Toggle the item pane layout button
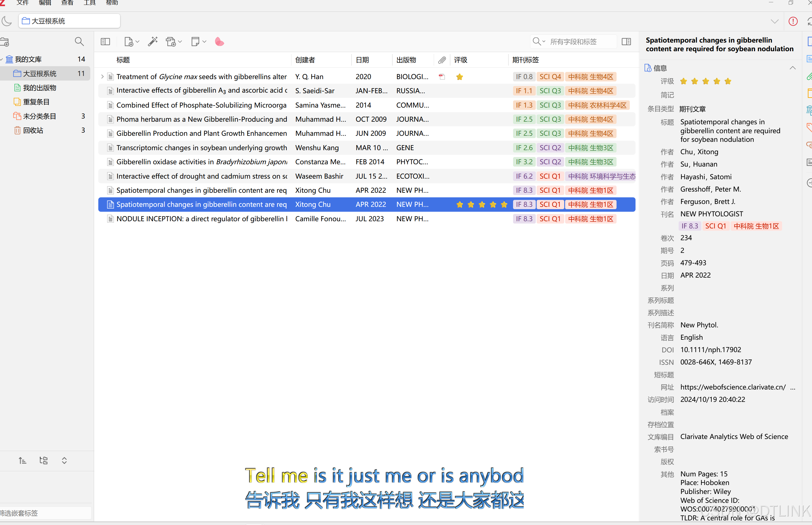Viewport: 812px width, 525px height. click(626, 42)
